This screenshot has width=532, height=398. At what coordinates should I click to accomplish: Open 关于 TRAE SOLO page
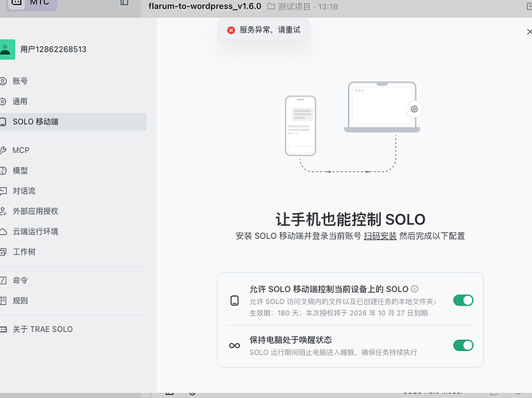72,330
